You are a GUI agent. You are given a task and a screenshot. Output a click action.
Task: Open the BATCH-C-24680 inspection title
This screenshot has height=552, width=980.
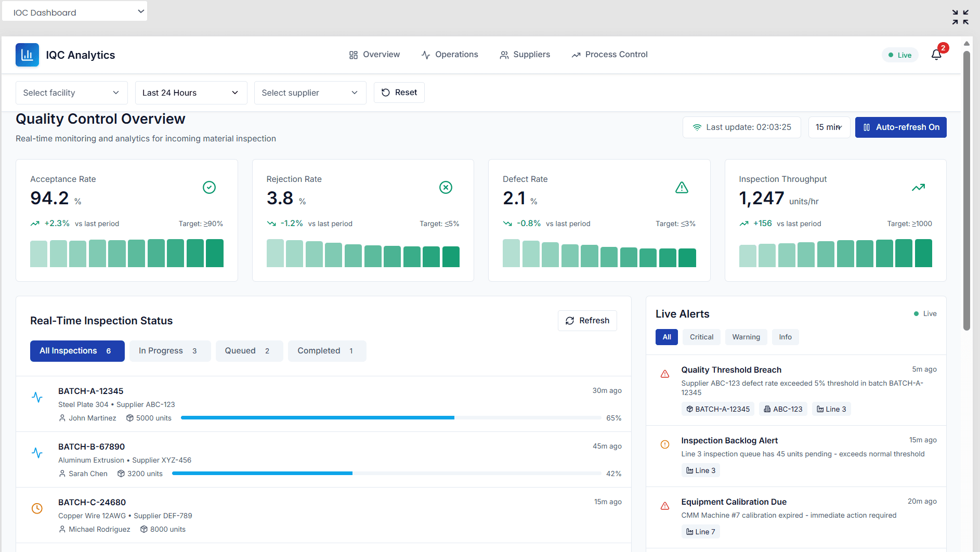coord(92,502)
